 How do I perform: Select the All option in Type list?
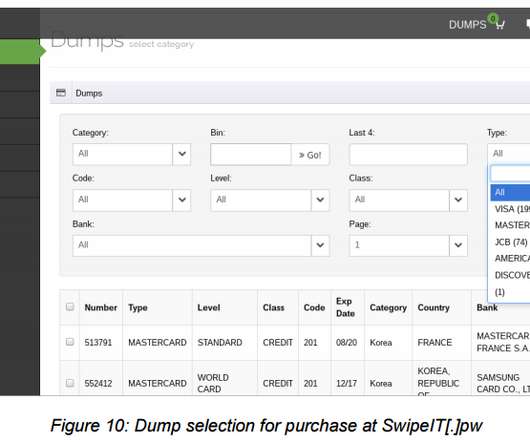pyautogui.click(x=510, y=192)
